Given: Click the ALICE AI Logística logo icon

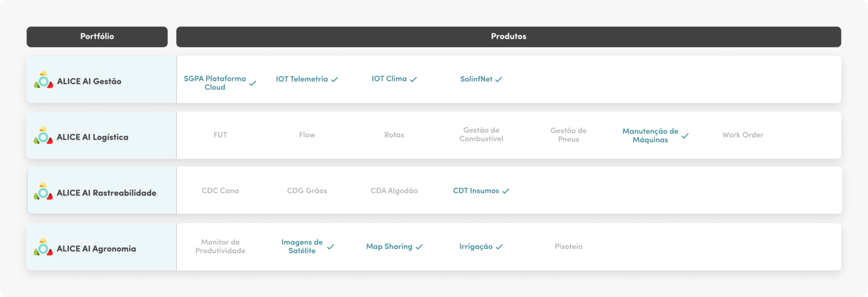Looking at the screenshot, I should point(43,135).
